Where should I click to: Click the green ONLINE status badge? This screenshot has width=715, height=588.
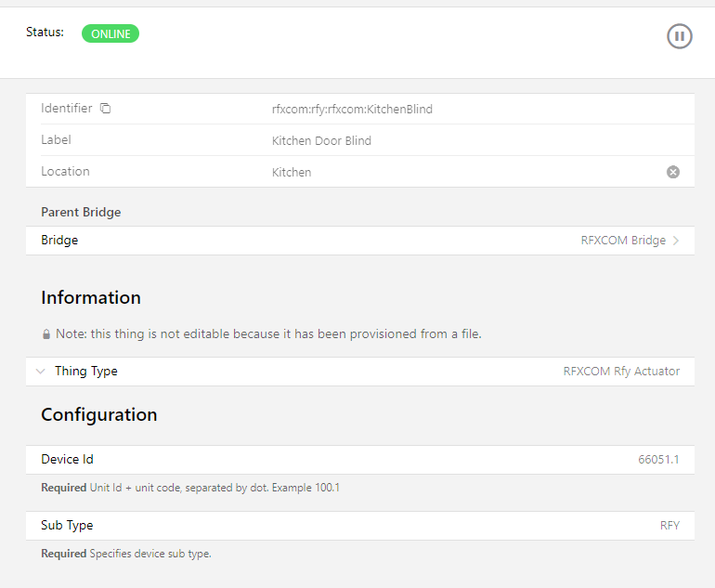click(110, 34)
